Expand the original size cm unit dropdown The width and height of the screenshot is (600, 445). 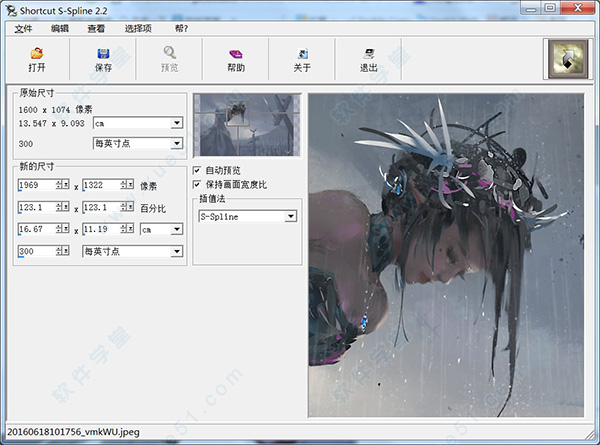[177, 123]
